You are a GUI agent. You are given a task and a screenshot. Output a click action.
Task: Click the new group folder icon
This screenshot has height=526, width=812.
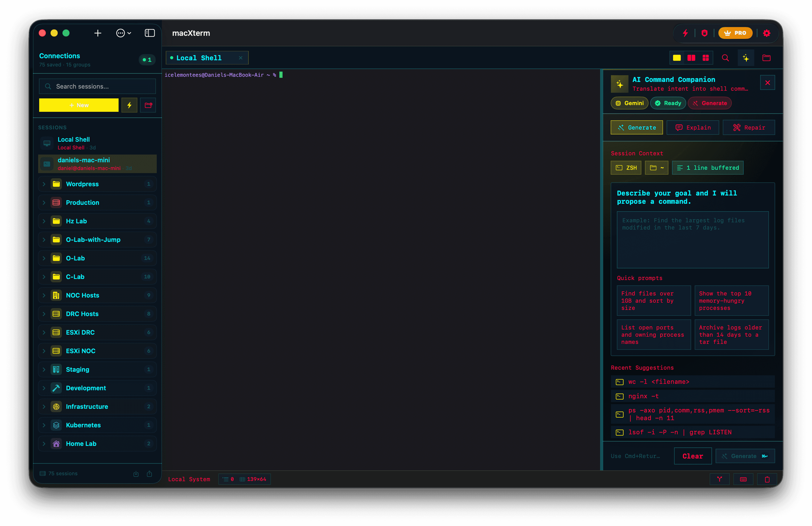pos(148,105)
